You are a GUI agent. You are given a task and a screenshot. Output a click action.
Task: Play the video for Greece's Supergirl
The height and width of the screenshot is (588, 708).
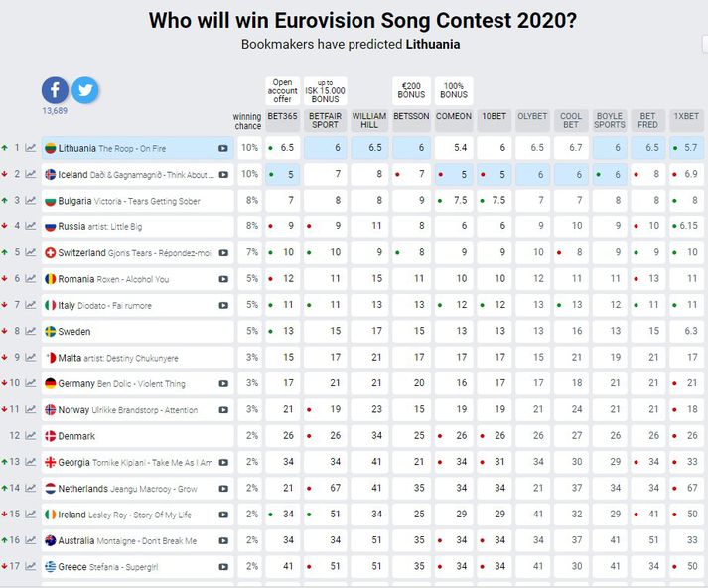point(223,567)
